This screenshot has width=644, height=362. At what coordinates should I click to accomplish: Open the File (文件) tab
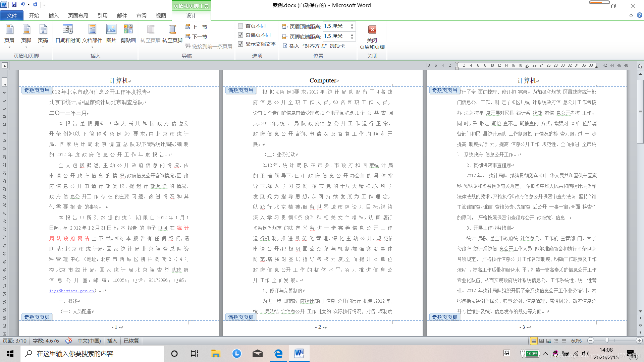[x=12, y=15]
